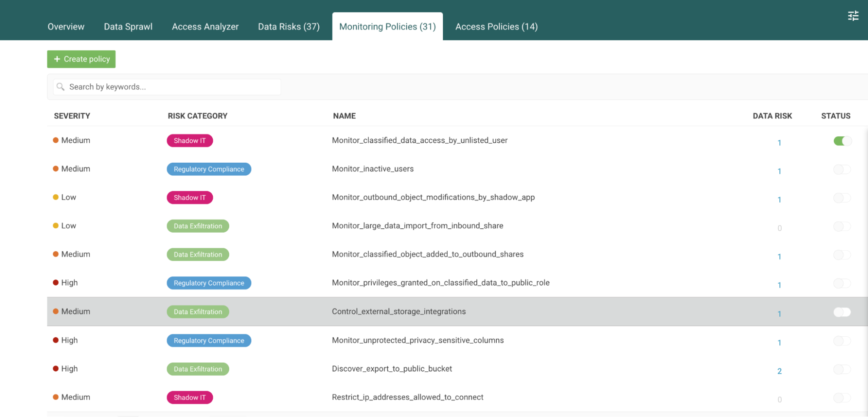Switch to the Data Risks tab
The height and width of the screenshot is (417, 868).
tap(288, 26)
